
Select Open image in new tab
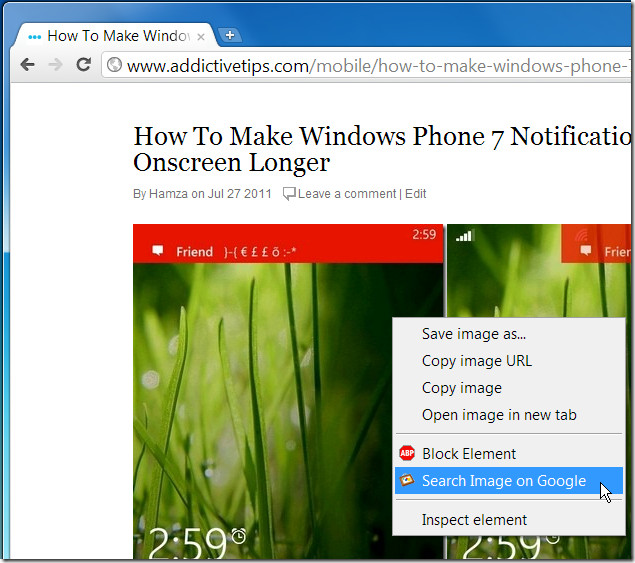coord(509,415)
